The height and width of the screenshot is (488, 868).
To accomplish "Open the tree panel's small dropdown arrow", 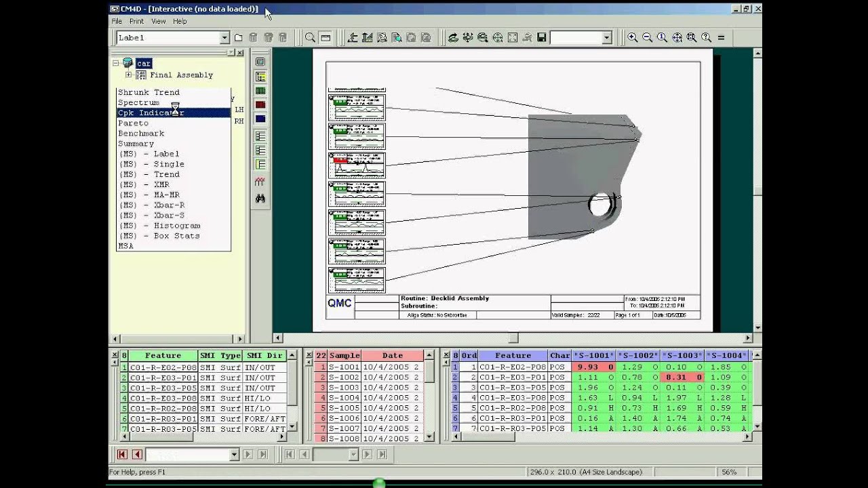I will click(231, 53).
